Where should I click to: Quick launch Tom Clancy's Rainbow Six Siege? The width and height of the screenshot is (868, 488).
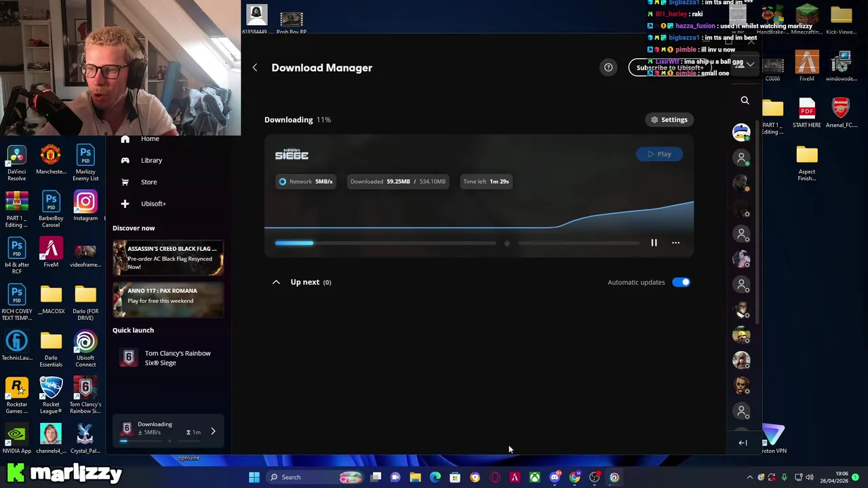tap(168, 358)
